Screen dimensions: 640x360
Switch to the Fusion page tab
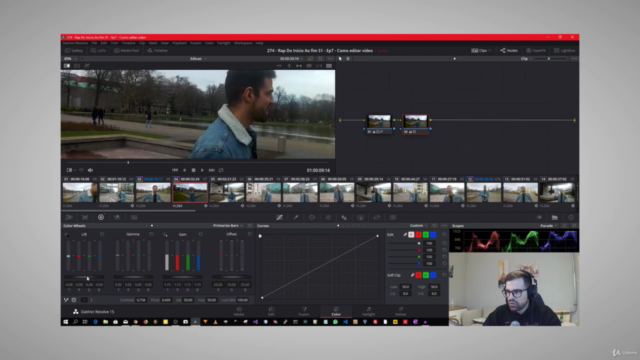303,311
